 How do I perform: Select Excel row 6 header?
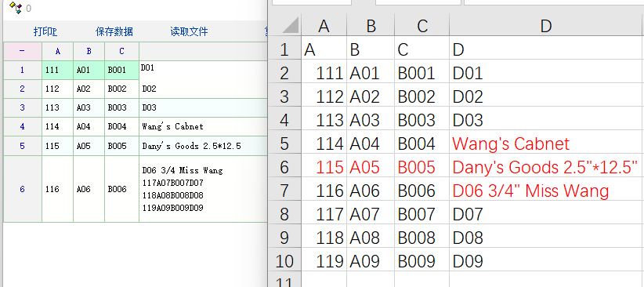tap(284, 167)
